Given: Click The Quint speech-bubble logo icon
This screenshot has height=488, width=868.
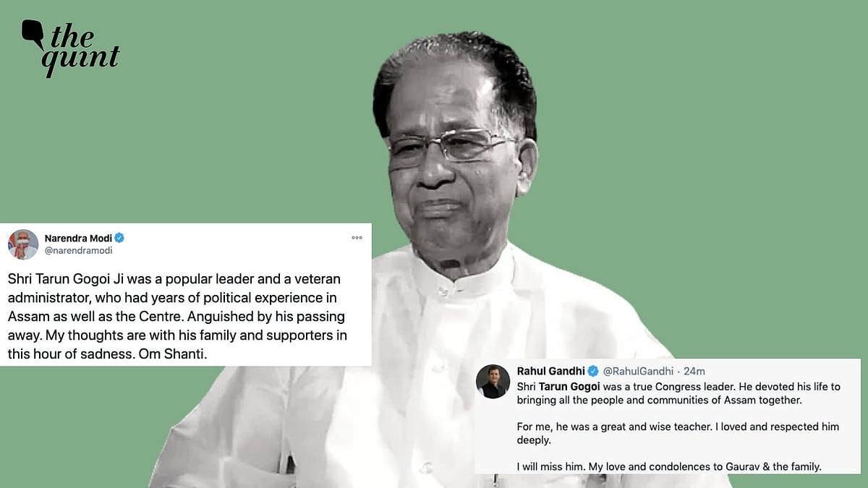Looking at the screenshot, I should coord(33,35).
